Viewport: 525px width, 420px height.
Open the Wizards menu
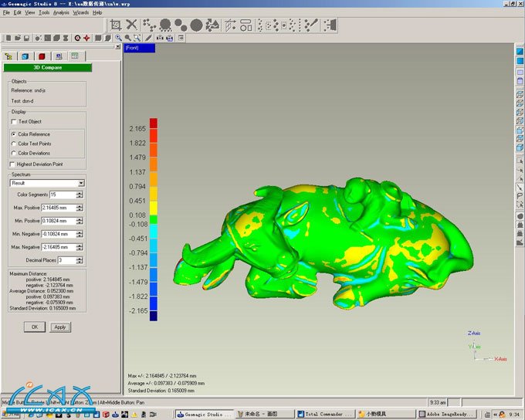(x=80, y=13)
